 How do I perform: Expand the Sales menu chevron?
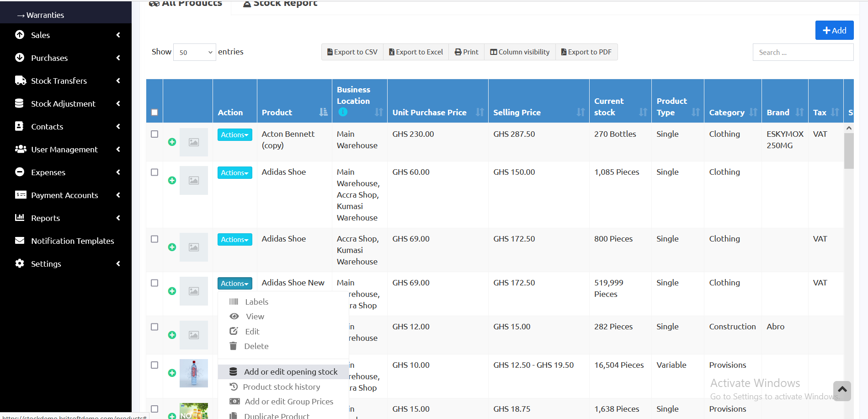[x=118, y=35]
